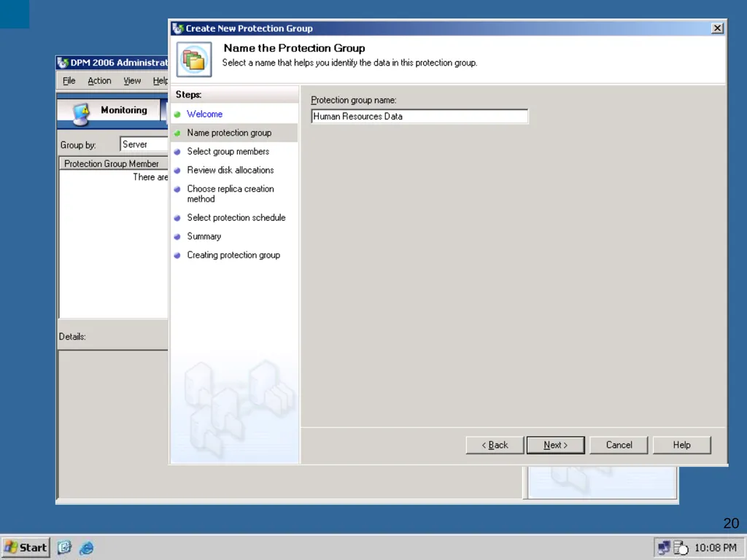This screenshot has width=747, height=560.
Task: Open the File menu in DPM Administrator
Action: coord(69,81)
